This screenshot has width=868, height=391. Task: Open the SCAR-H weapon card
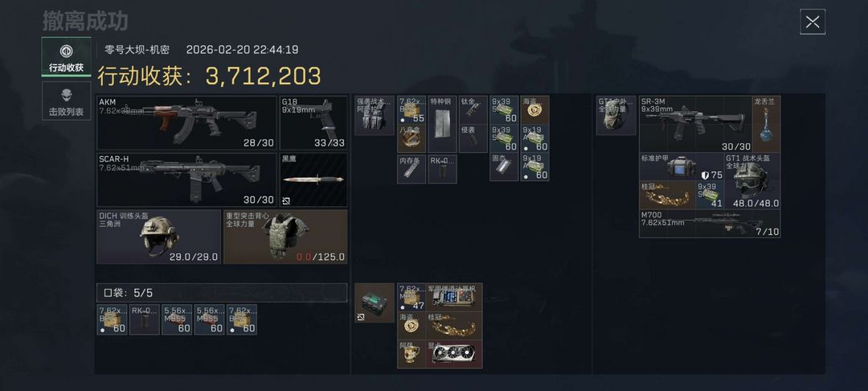186,180
